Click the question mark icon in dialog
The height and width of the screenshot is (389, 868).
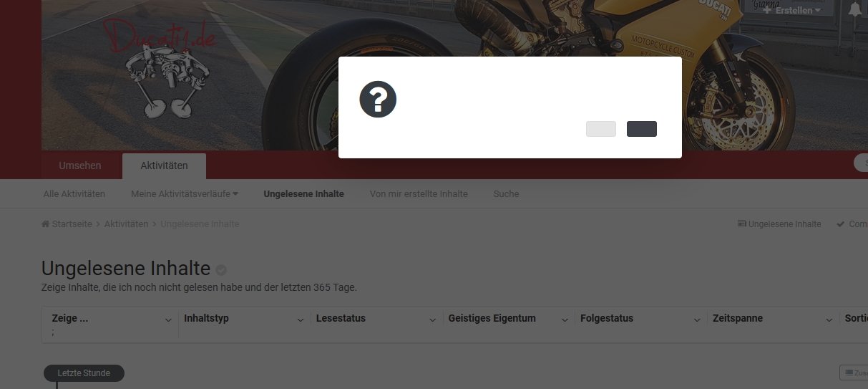tap(378, 99)
